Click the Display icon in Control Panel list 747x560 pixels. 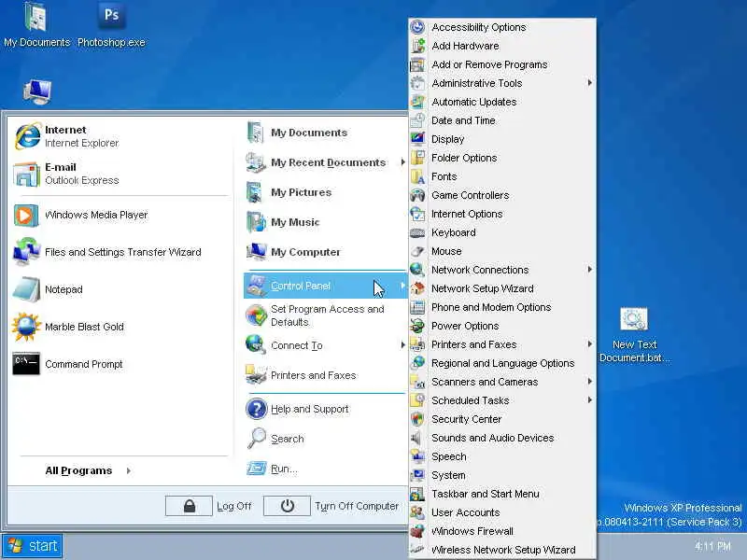click(x=417, y=139)
